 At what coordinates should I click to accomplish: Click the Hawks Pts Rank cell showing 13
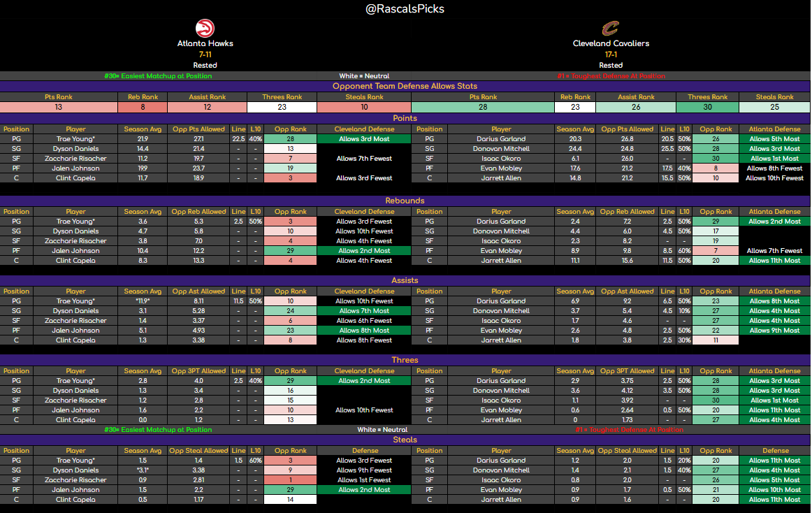point(59,107)
